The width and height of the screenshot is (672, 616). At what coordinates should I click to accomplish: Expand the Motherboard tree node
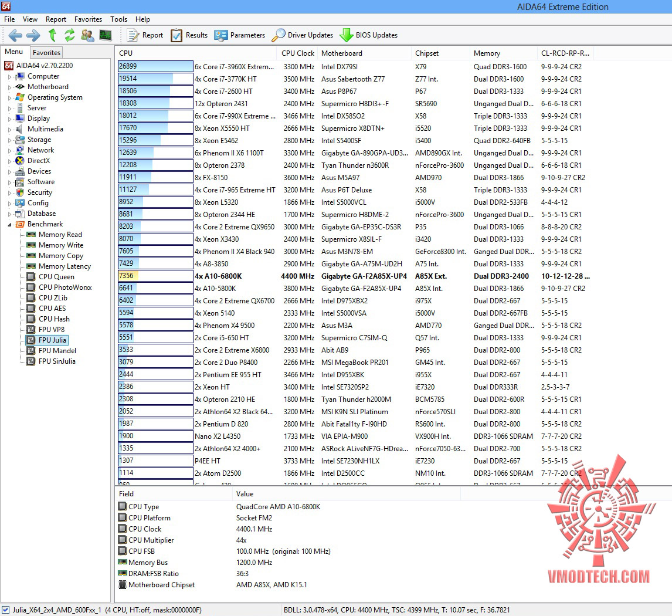[x=9, y=87]
